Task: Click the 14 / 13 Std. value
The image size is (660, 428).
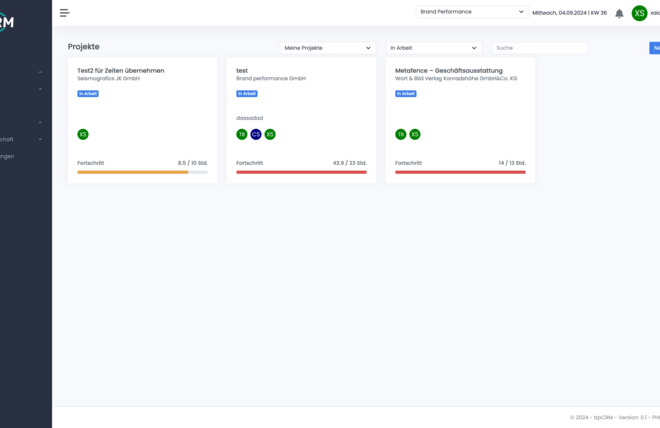Action: coord(512,163)
